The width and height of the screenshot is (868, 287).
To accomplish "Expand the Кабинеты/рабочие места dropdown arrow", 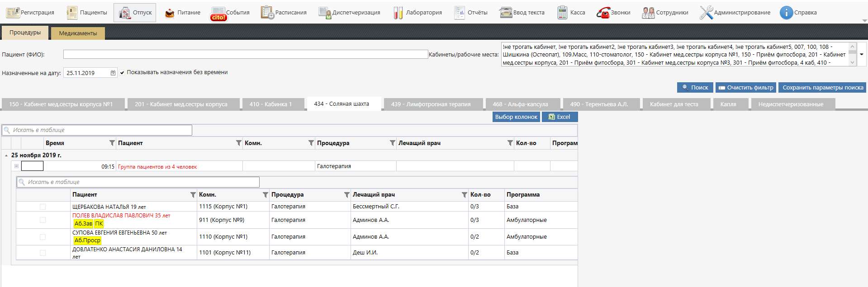I will [861, 54].
